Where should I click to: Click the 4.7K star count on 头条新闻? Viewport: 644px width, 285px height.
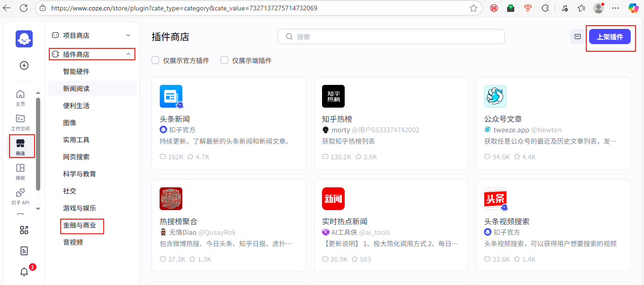point(202,157)
